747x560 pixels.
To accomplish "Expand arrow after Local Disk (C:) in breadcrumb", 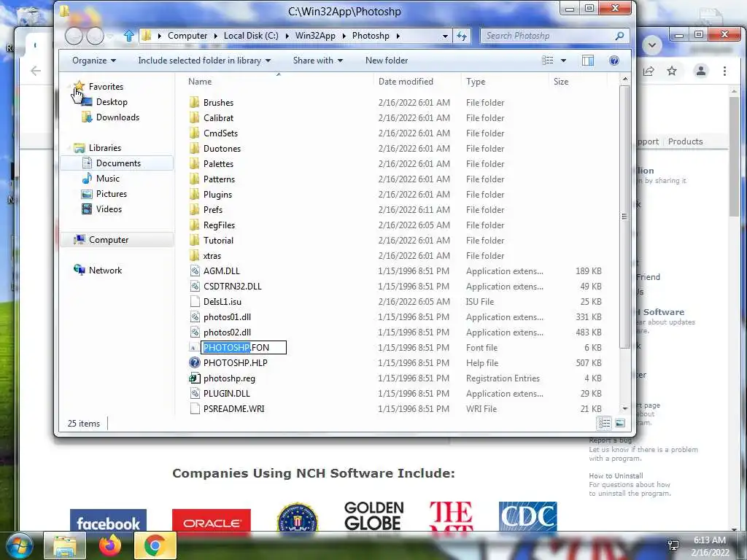I will tap(287, 36).
